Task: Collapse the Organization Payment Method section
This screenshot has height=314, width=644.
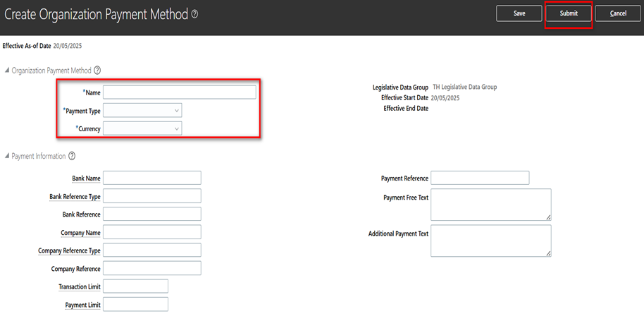Action: pyautogui.click(x=7, y=70)
